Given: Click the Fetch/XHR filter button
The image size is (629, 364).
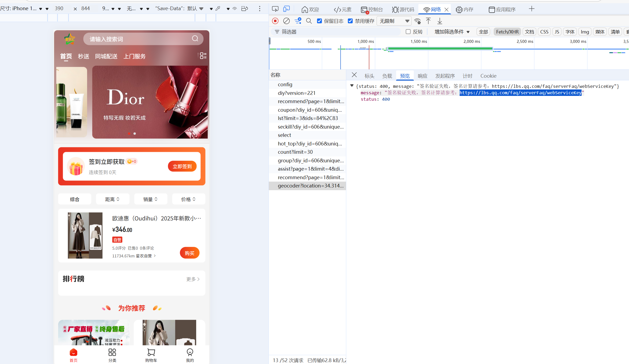Looking at the screenshot, I should point(507,32).
